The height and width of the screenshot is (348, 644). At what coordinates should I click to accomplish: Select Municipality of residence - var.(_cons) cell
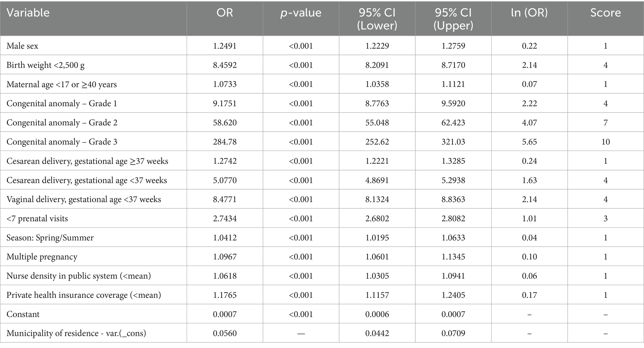pyautogui.click(x=76, y=333)
